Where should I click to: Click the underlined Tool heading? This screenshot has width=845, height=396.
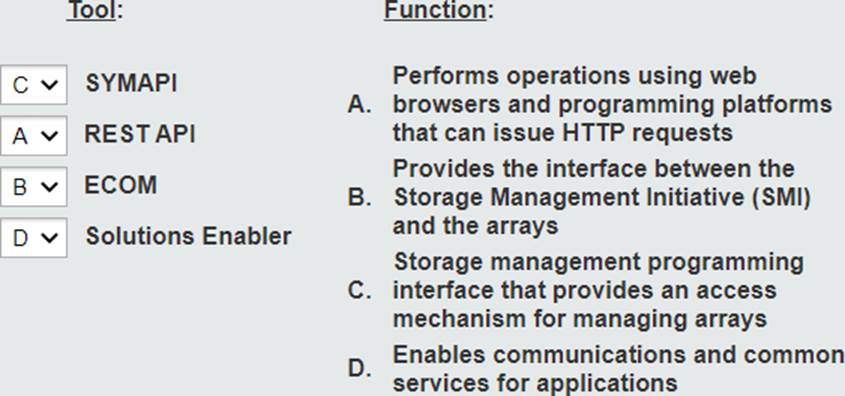click(92, 10)
